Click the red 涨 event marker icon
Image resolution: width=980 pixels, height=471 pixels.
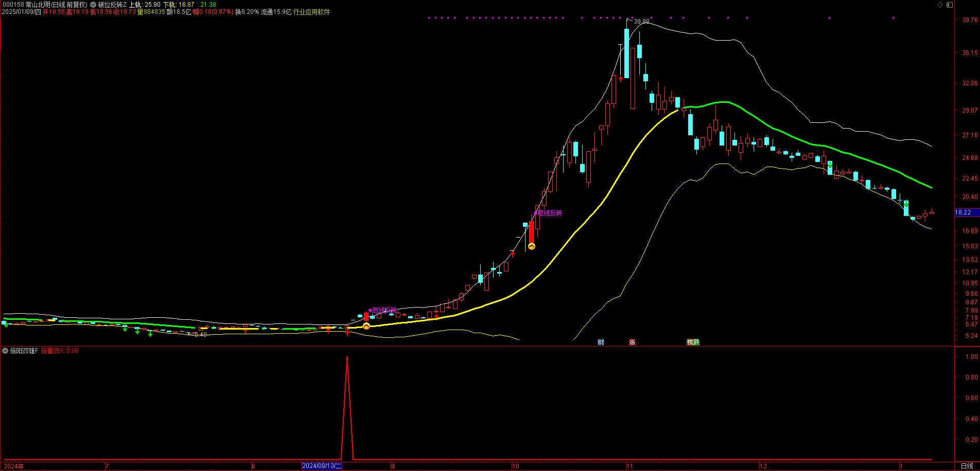(632, 342)
